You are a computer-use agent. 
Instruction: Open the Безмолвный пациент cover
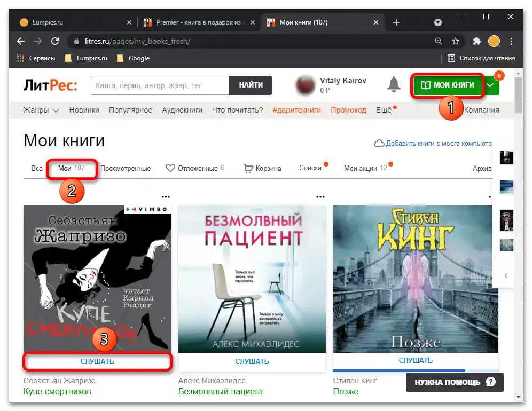252,279
